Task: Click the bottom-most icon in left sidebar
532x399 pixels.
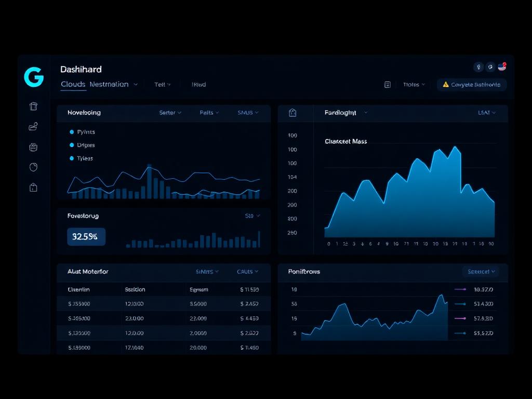Action: [x=33, y=188]
